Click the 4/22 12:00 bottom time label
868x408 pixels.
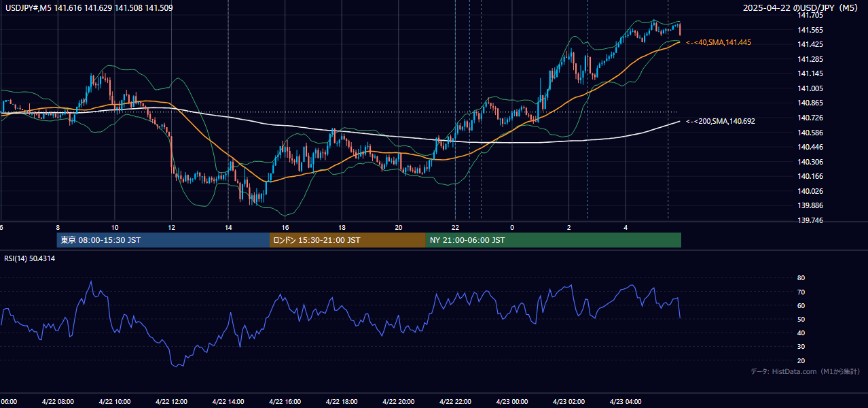click(171, 402)
